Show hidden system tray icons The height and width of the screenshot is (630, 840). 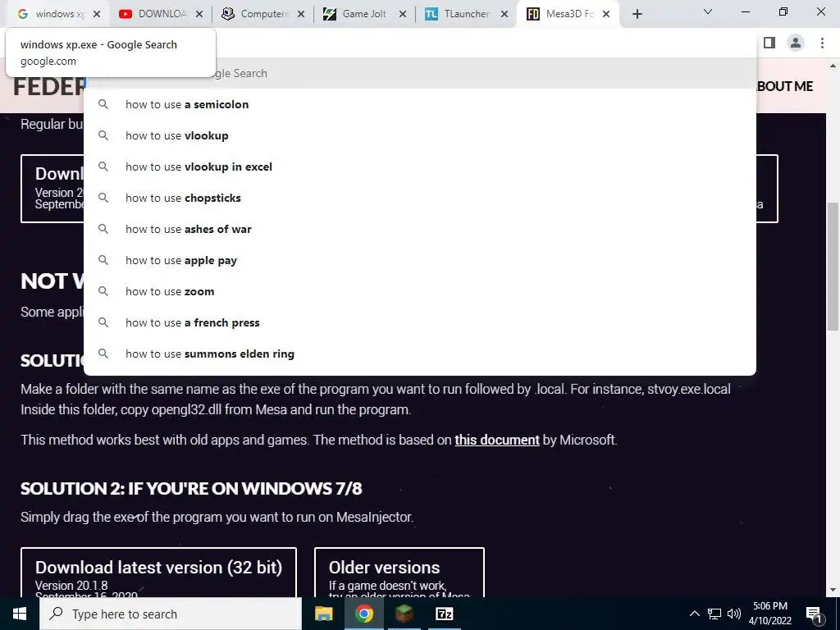[x=694, y=614]
